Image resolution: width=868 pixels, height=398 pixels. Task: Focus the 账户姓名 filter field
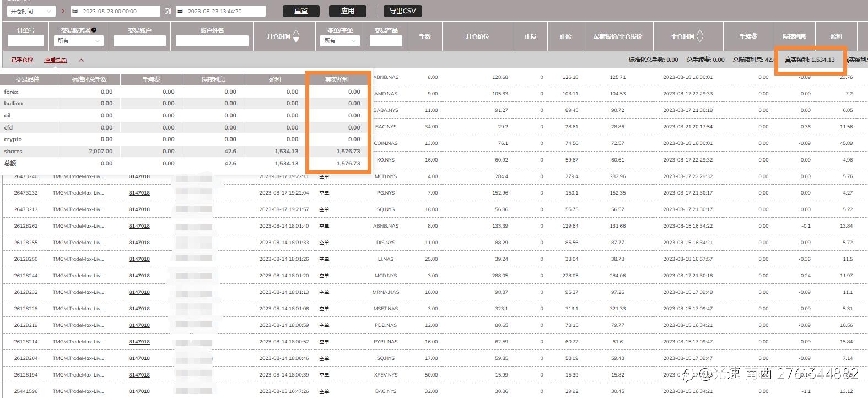point(212,40)
